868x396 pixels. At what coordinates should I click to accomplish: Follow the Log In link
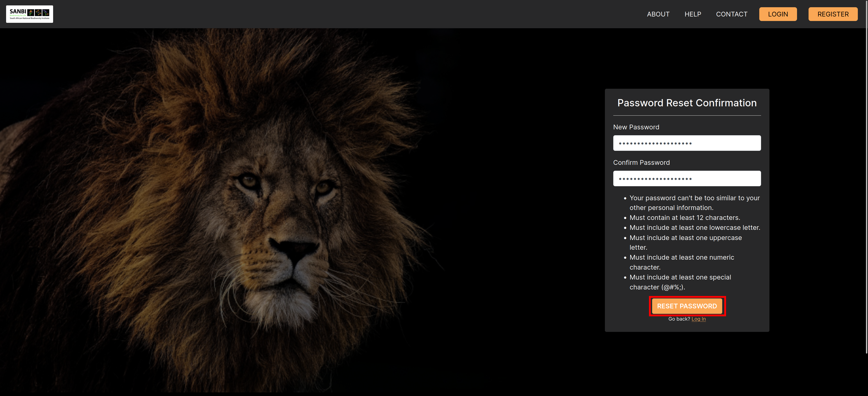[698, 319]
